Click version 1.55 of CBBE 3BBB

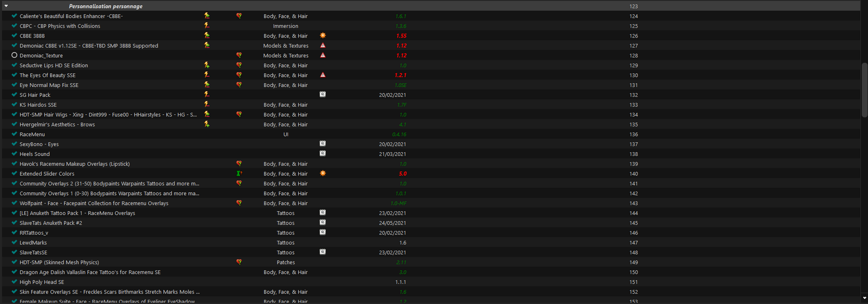click(x=401, y=36)
